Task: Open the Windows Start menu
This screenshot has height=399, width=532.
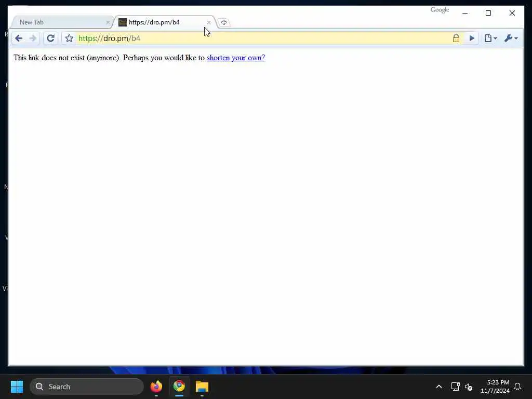Action: pyautogui.click(x=17, y=387)
